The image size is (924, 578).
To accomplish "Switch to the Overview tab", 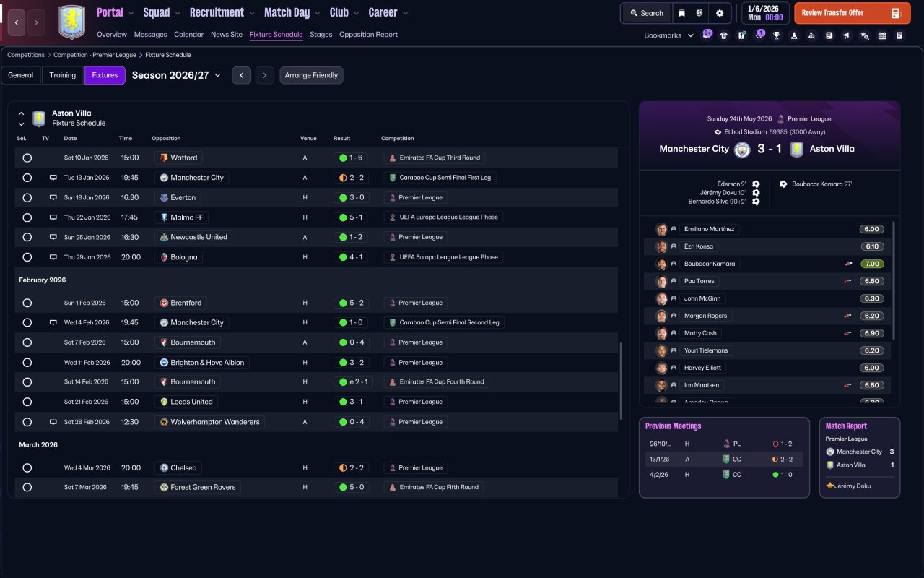I will point(112,35).
